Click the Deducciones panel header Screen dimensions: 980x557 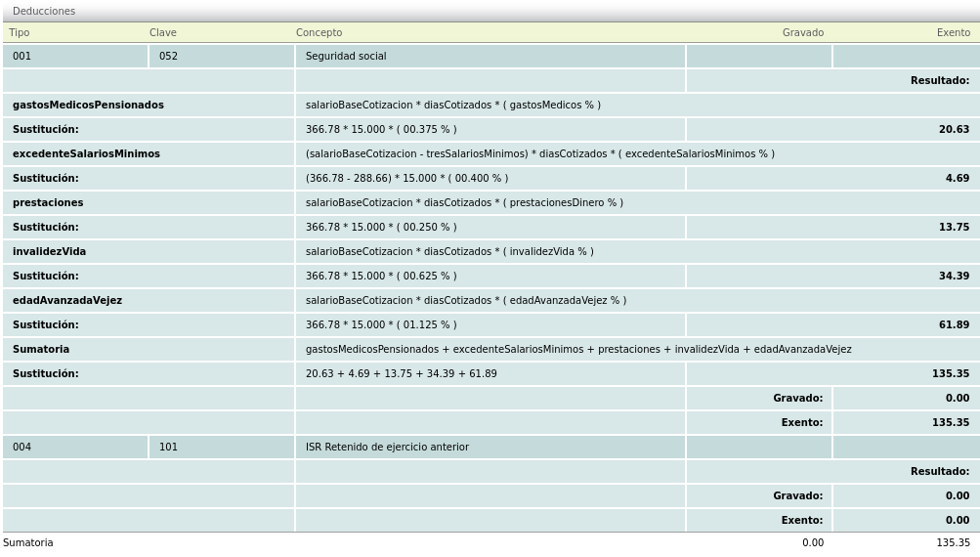coord(44,11)
